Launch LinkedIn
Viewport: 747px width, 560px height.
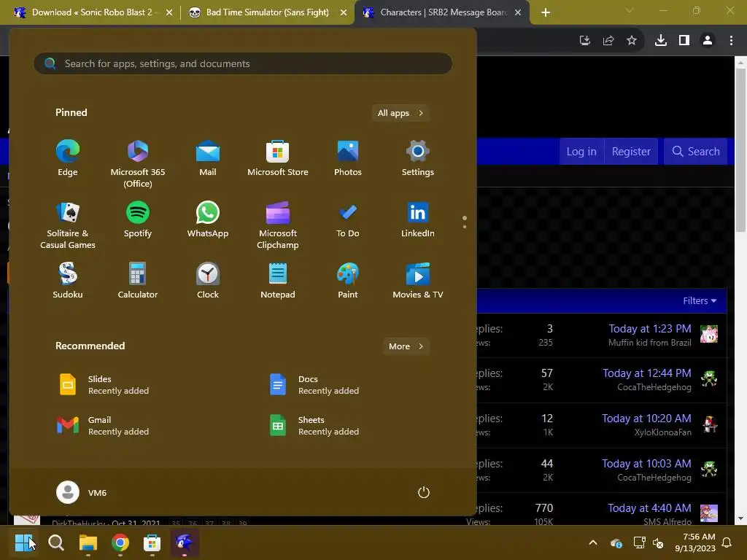(x=418, y=220)
